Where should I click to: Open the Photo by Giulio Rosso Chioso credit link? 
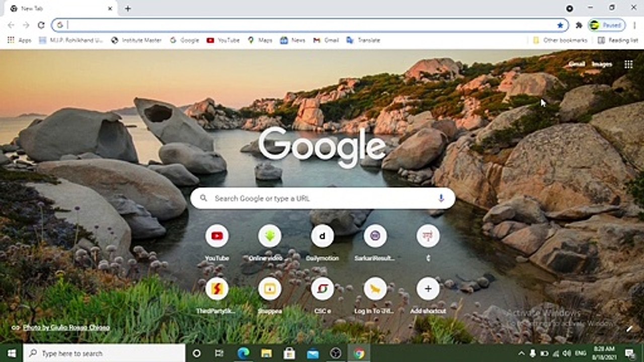tap(66, 327)
